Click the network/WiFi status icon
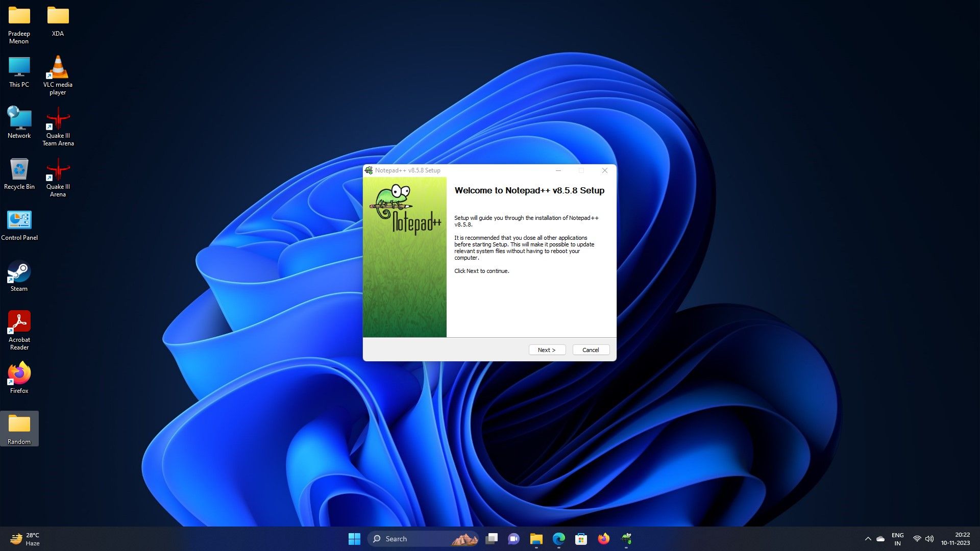The image size is (980, 551). [x=917, y=539]
